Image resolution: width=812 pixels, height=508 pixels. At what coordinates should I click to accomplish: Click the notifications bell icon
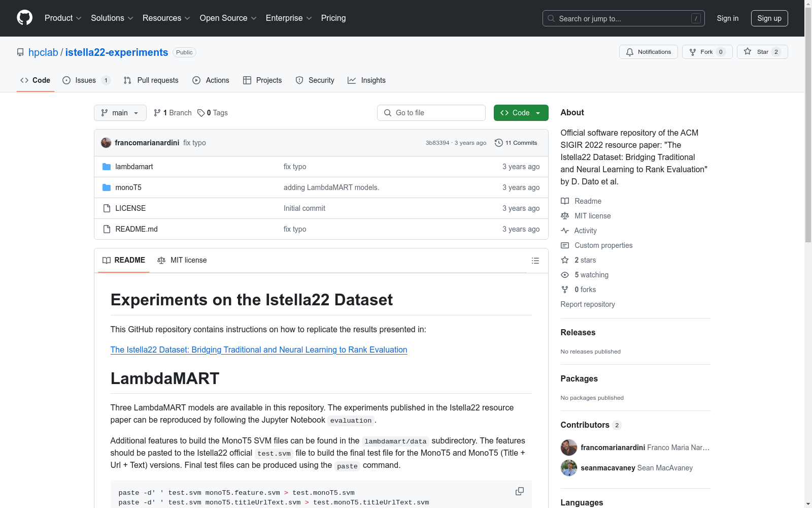click(630, 52)
